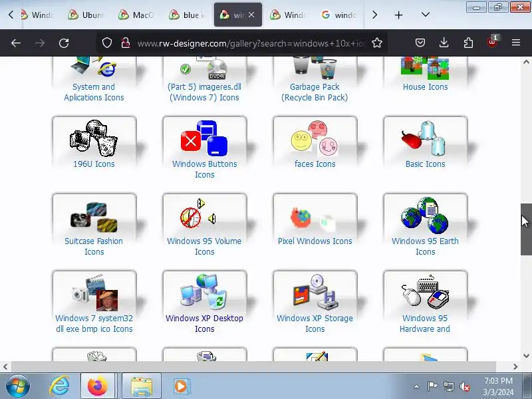Open the tracking protection shield icon
Screen dimensions: 532x399
click(x=107, y=43)
